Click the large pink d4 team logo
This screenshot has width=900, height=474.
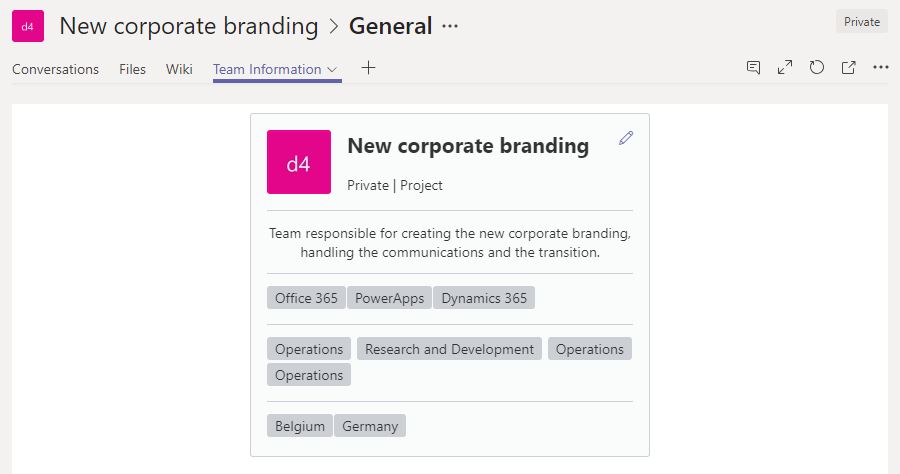[299, 162]
